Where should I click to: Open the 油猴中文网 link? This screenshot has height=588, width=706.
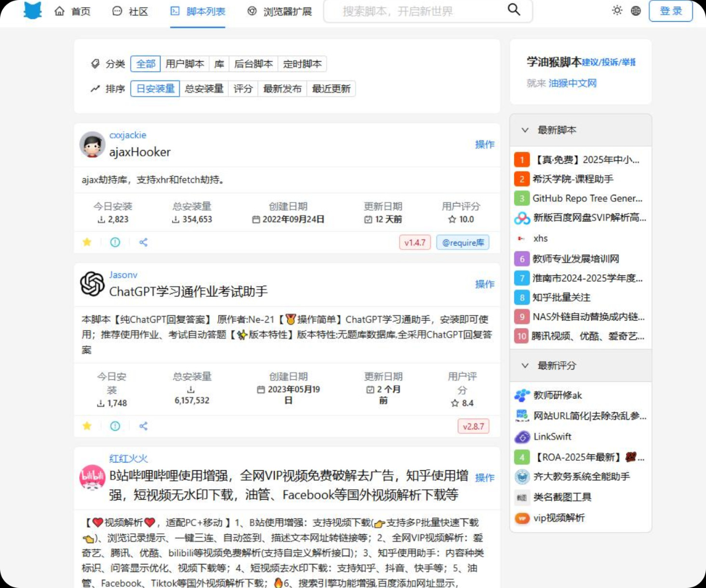click(x=572, y=83)
